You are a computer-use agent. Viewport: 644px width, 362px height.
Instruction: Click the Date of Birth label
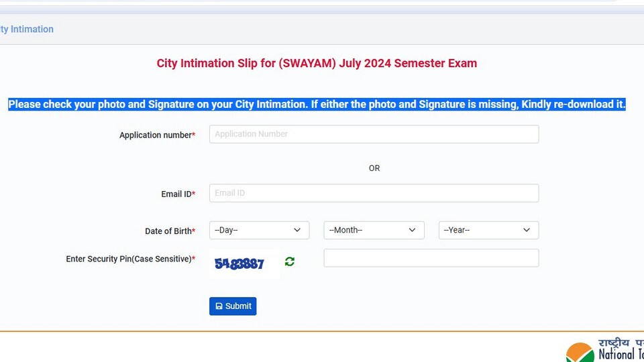(x=170, y=231)
